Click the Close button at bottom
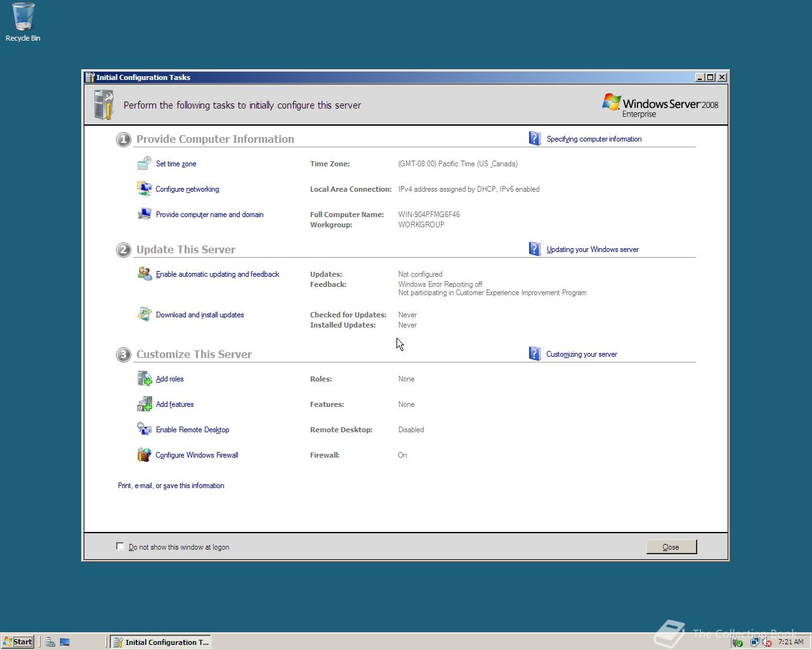Viewport: 812px width, 650px height. tap(671, 547)
